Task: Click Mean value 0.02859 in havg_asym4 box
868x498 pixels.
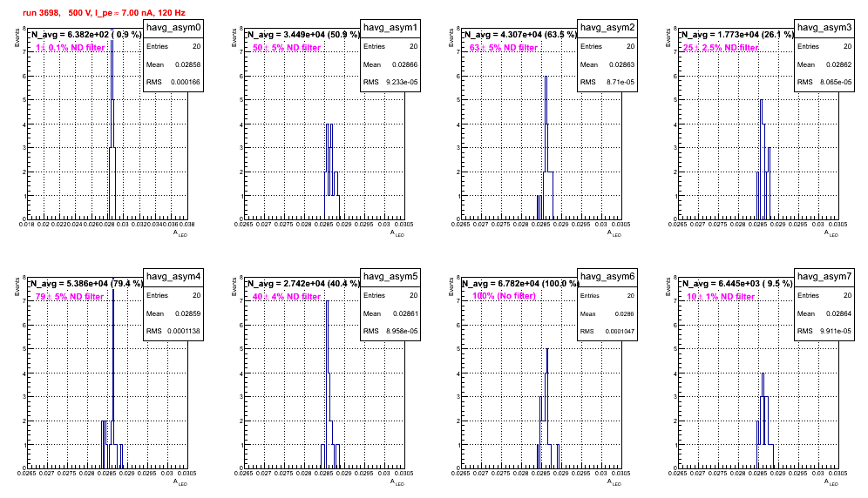Action: click(x=187, y=313)
